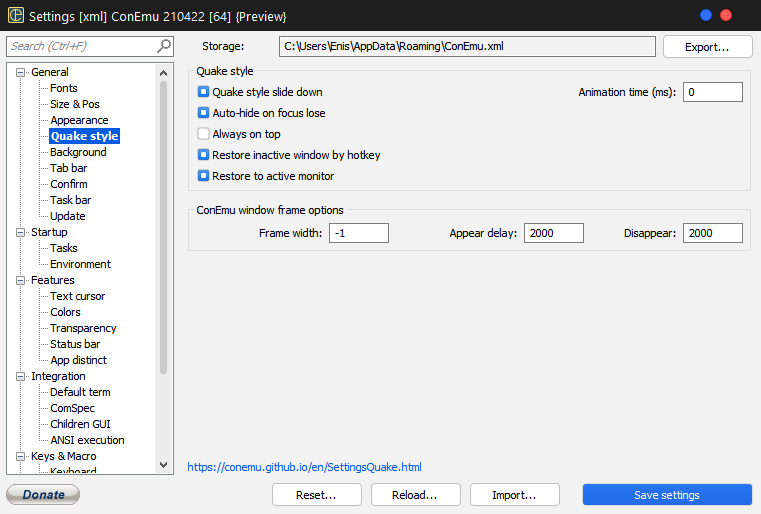Collapse the Keys & Macro node
761x514 pixels.
click(20, 456)
